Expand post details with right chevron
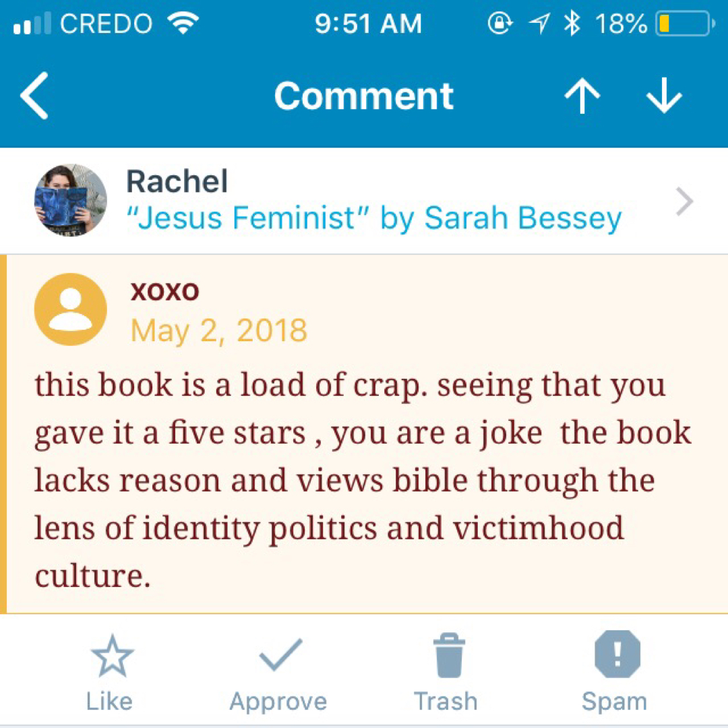This screenshot has height=728, width=728. 684,202
